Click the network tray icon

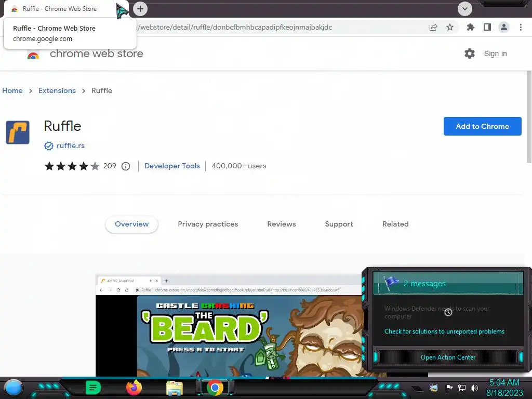click(461, 388)
